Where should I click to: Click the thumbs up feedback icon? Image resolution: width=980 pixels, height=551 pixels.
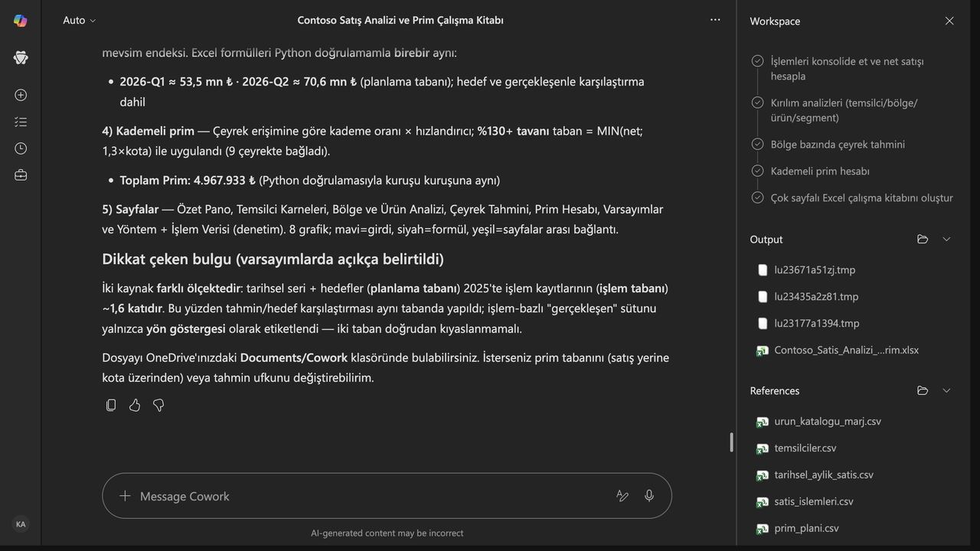pos(135,405)
